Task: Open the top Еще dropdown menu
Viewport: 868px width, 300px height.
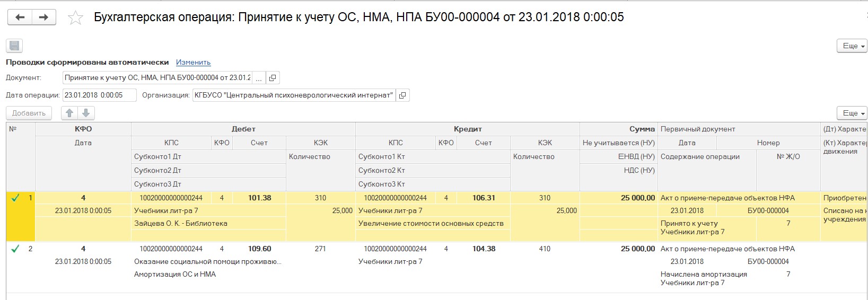Action: [852, 46]
